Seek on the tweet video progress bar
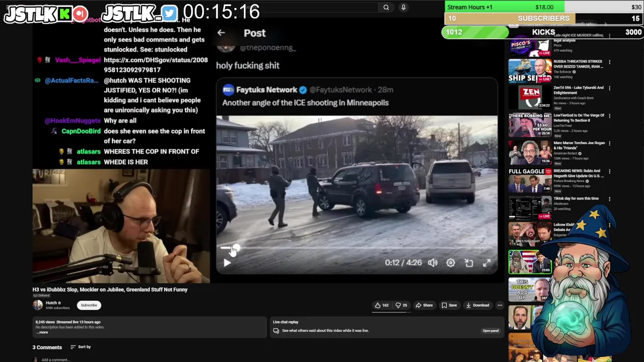 tap(357, 248)
